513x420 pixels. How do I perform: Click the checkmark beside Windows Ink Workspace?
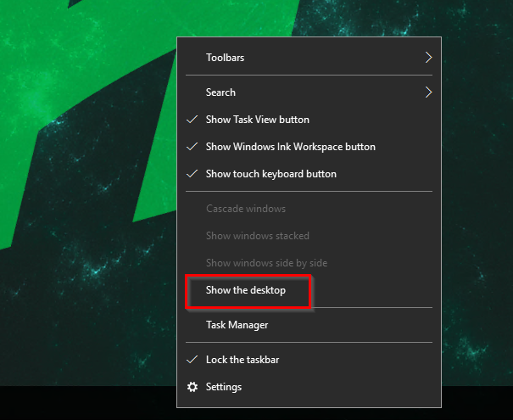tap(192, 147)
